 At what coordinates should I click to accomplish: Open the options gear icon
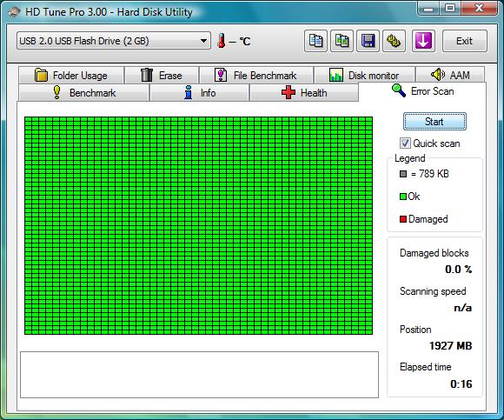[394, 41]
